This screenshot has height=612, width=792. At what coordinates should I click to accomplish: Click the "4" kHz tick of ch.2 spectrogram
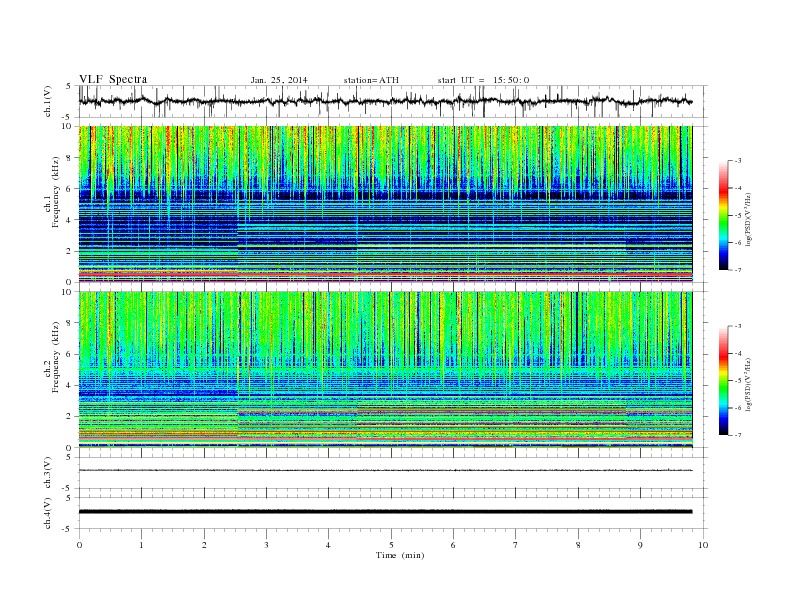tap(69, 385)
